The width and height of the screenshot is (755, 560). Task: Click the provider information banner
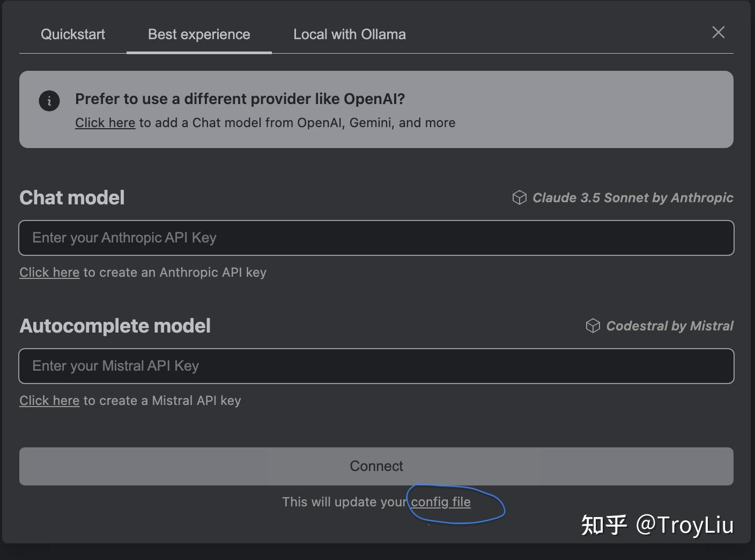[x=376, y=109]
